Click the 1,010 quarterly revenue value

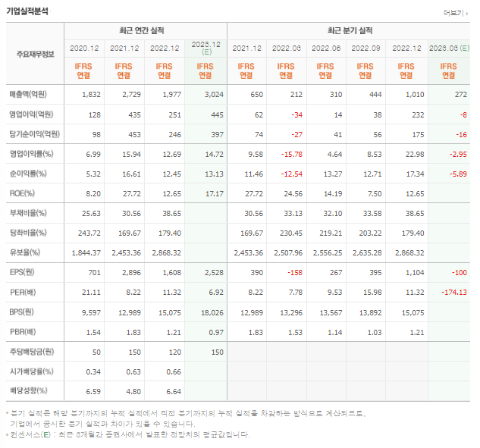coord(415,95)
